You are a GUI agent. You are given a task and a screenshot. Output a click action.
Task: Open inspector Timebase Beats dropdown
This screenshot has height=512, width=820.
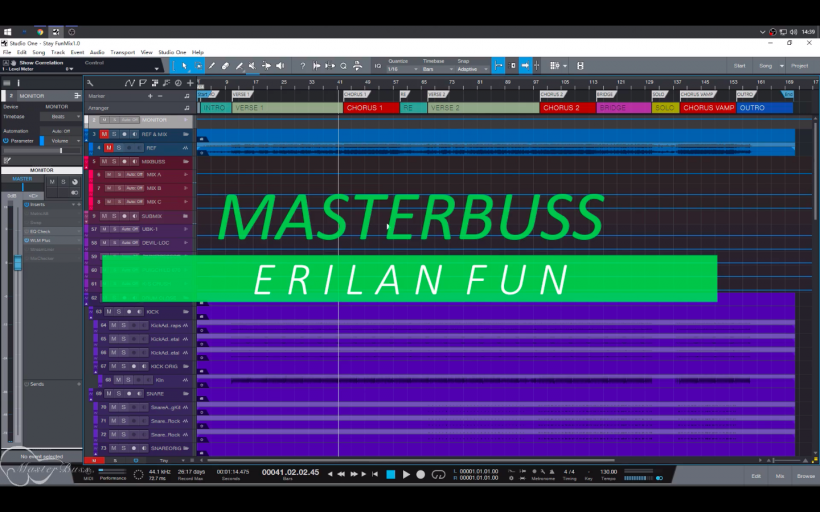tap(62, 117)
